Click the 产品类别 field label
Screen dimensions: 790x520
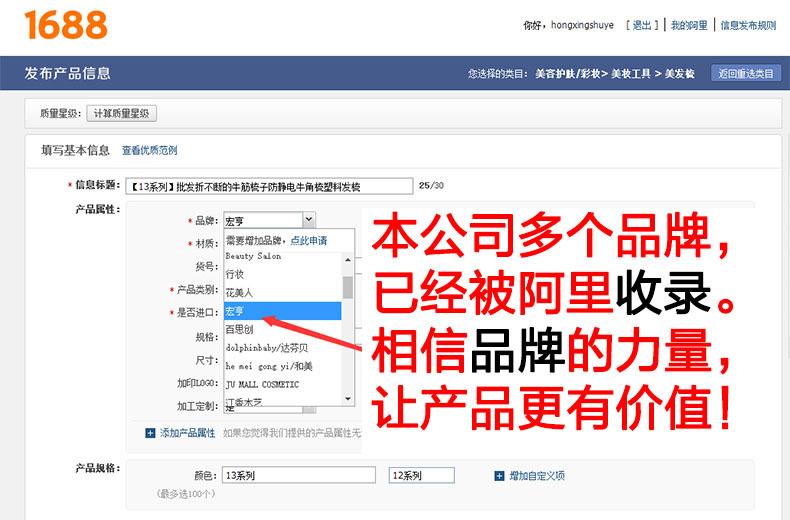[x=198, y=290]
